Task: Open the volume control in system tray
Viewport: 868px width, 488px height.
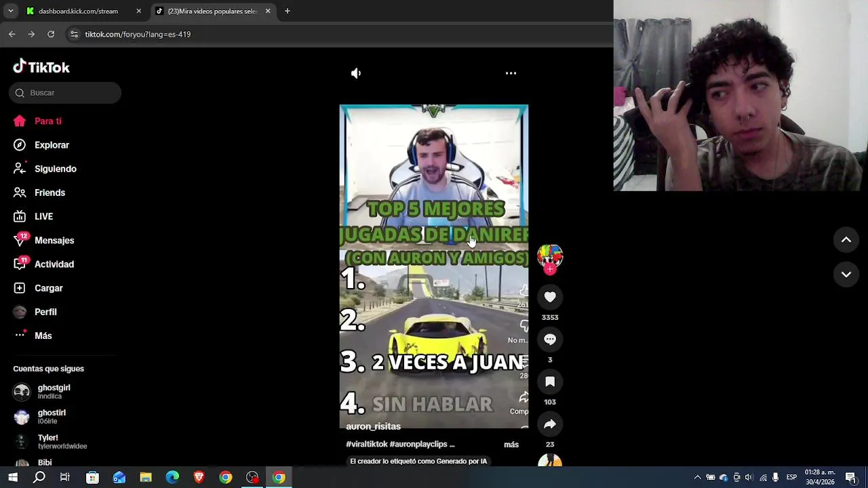Action: coord(749,477)
